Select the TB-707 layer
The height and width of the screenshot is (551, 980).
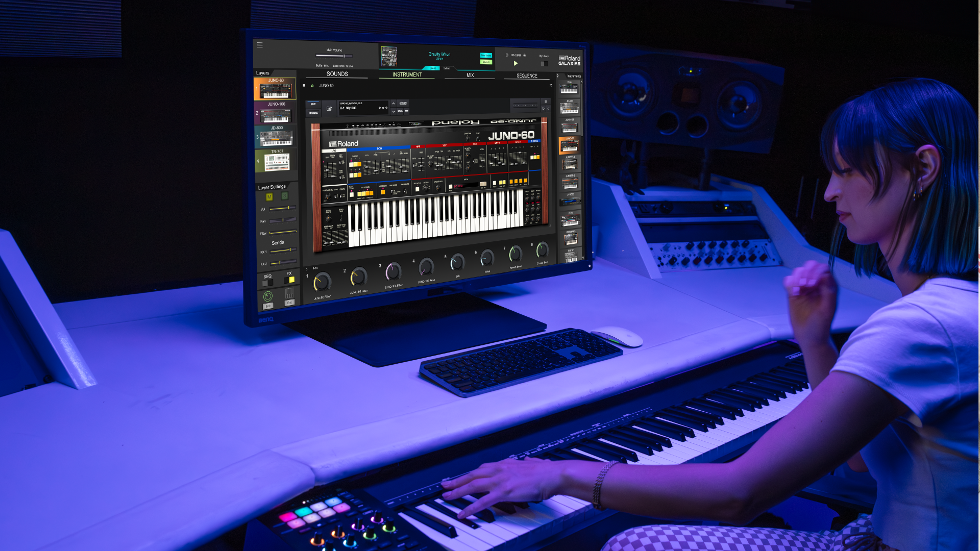(276, 161)
